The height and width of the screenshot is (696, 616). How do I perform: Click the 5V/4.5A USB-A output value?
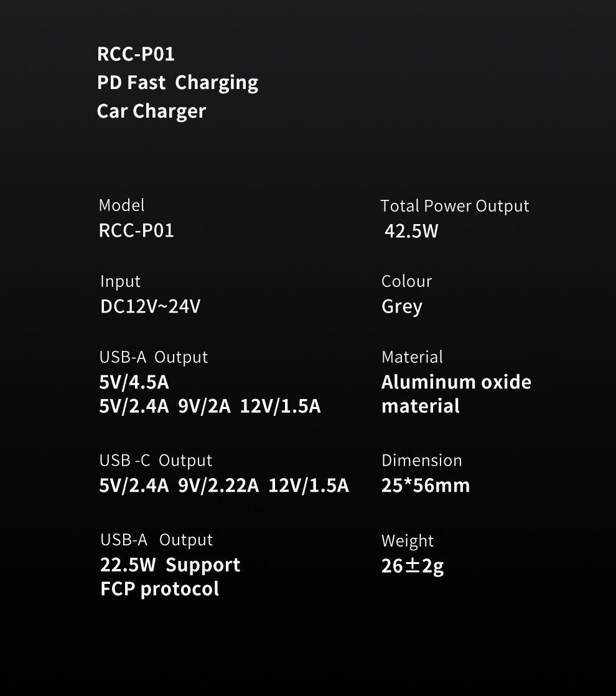coord(134,382)
